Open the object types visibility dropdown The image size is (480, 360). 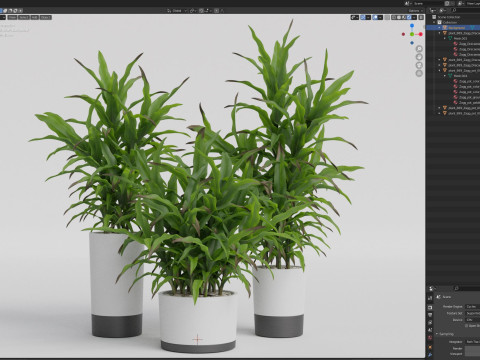[355, 17]
